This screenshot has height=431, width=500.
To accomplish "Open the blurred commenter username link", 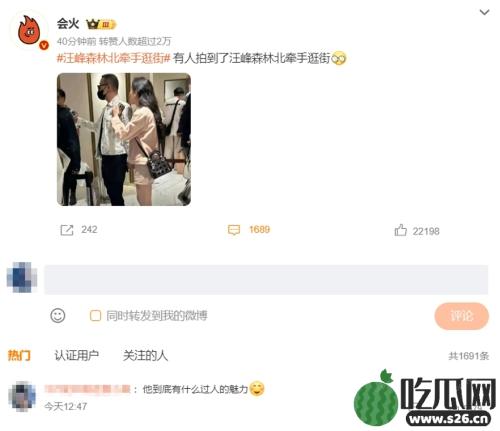I will point(87,389).
